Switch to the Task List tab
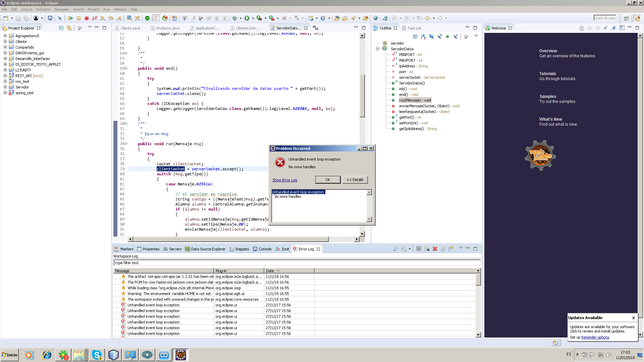The width and height of the screenshot is (644, 362). [412, 28]
